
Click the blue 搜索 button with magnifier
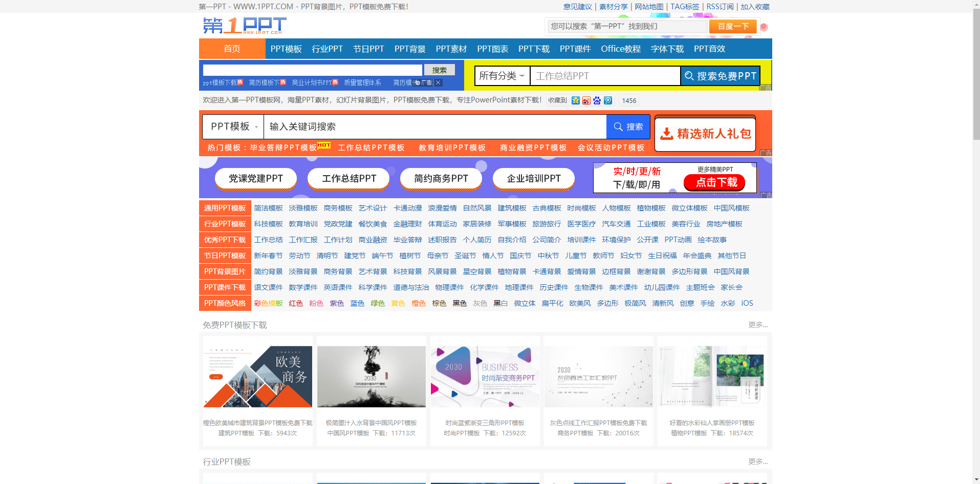point(628,127)
